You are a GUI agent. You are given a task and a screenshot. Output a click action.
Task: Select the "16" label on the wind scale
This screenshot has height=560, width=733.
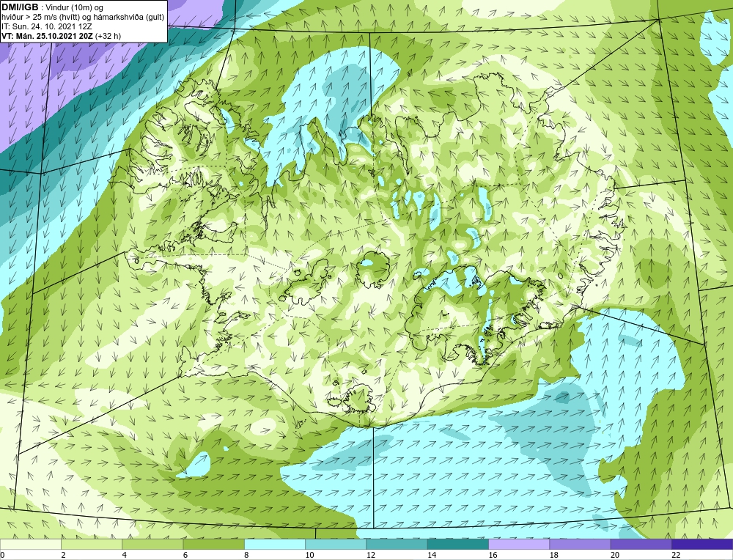pyautogui.click(x=493, y=555)
